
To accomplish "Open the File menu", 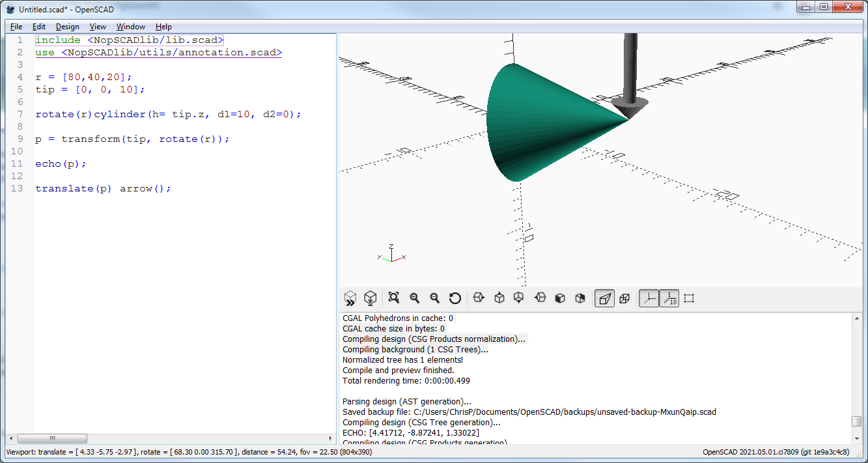I will tap(16, 27).
